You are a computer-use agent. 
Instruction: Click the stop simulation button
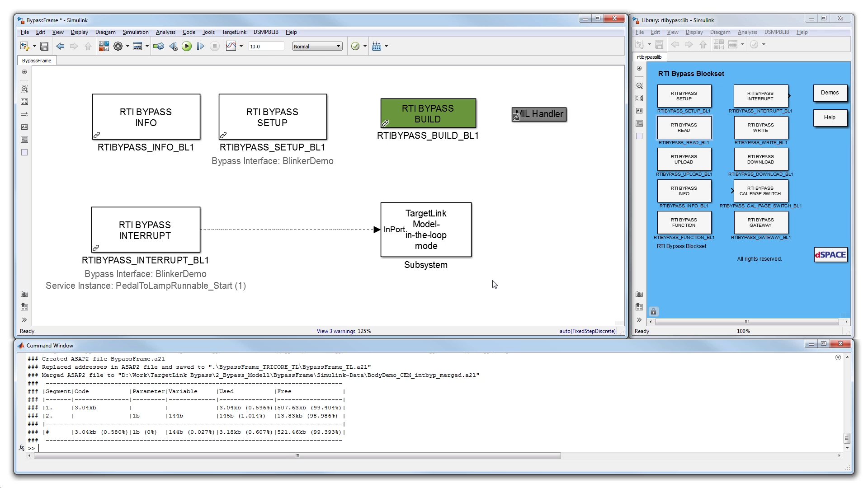[x=214, y=47]
